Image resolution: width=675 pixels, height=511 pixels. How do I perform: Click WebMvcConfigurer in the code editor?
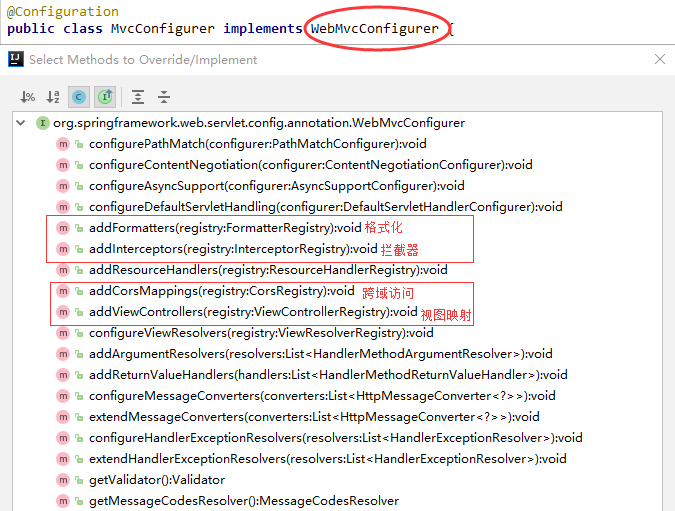point(375,29)
